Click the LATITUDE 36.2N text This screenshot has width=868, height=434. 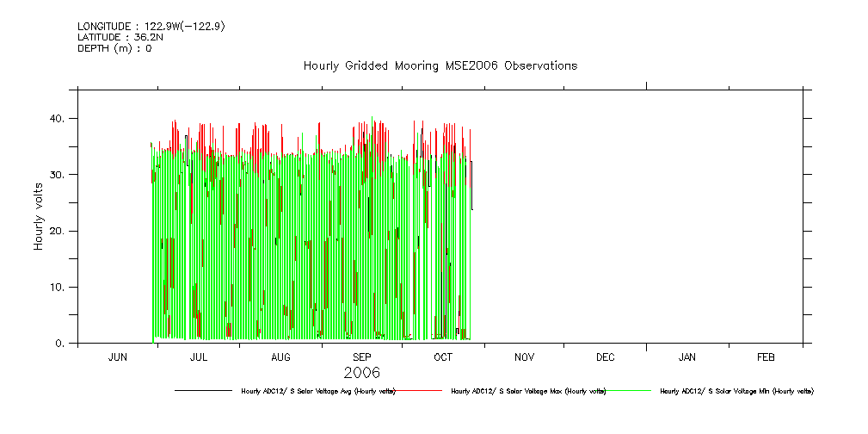click(119, 38)
